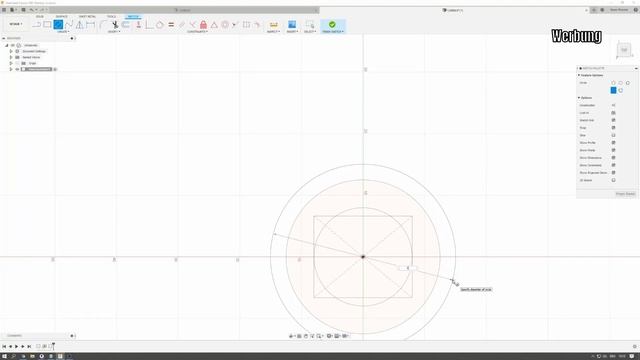
Task: Expand the Origin tree node
Action: [x=11, y=63]
